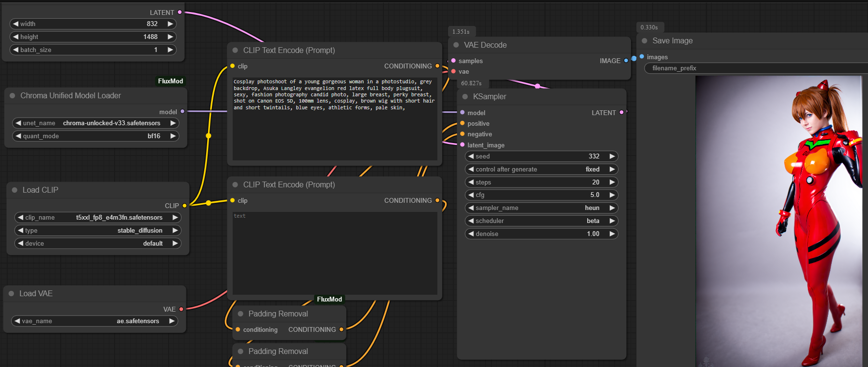The height and width of the screenshot is (367, 868).
Task: Click the filename_prefix field in Save Image
Action: click(x=756, y=68)
